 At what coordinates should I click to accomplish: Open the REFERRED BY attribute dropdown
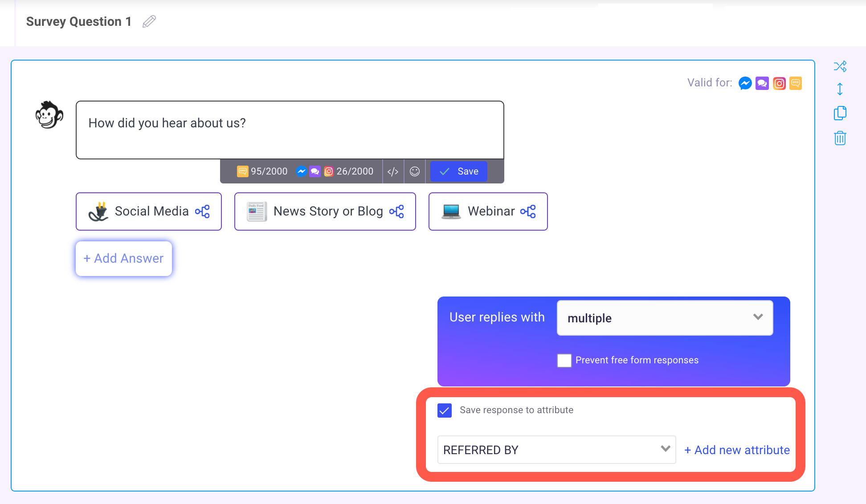(557, 450)
